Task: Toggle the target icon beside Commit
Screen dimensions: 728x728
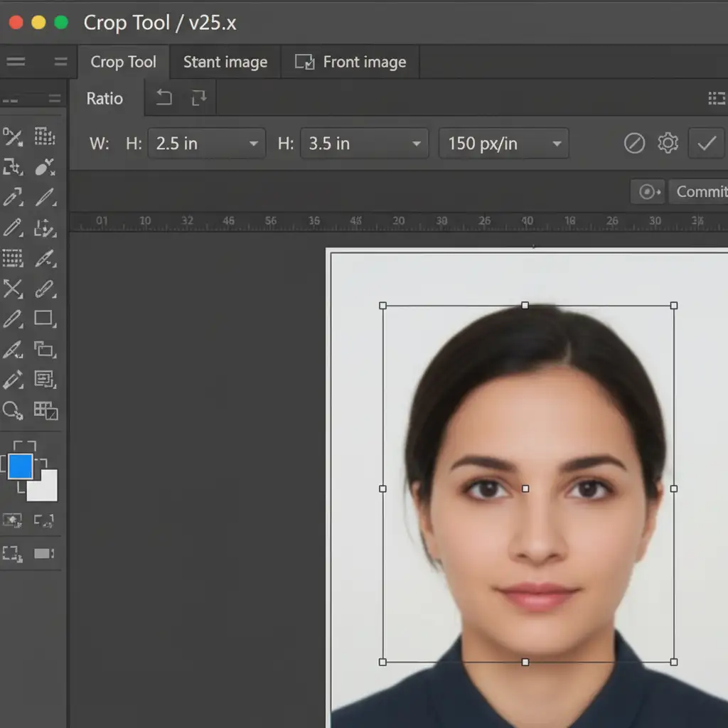Action: (x=648, y=192)
